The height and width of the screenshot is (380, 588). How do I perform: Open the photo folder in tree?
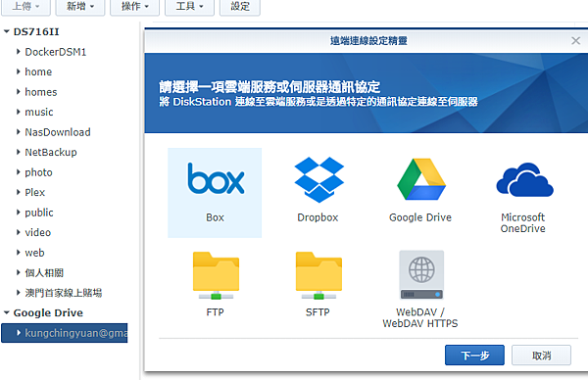(38, 172)
